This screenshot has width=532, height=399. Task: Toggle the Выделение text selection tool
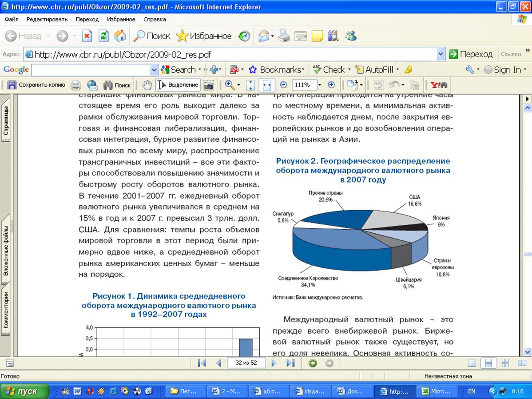[178, 85]
